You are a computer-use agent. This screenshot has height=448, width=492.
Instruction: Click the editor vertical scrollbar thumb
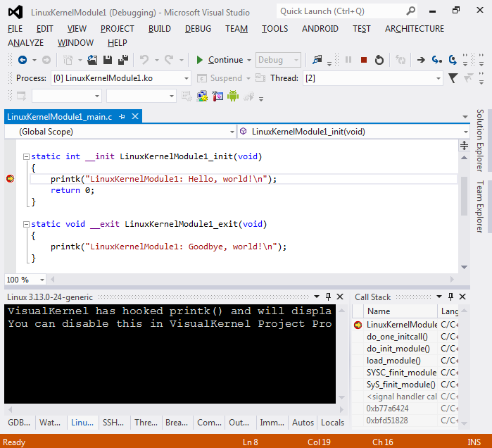464,196
